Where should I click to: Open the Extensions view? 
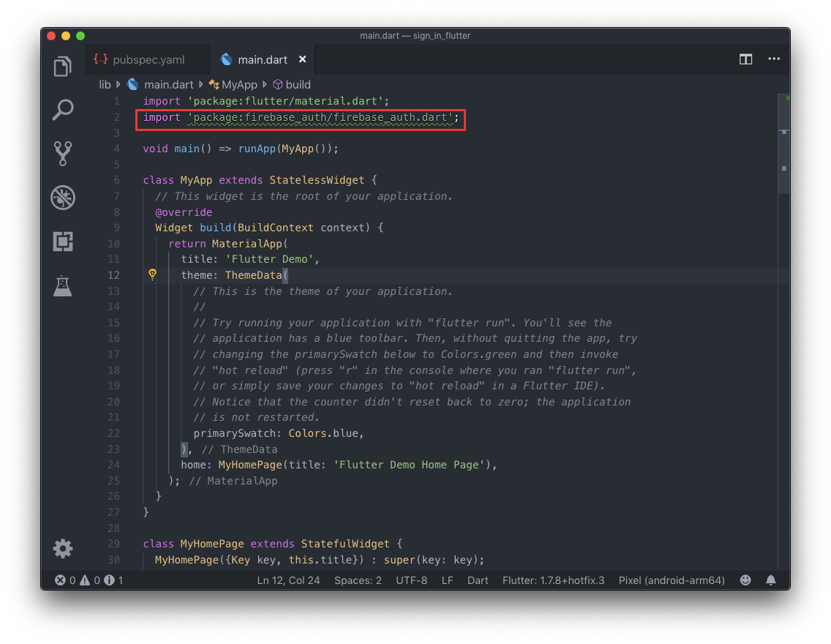point(62,241)
